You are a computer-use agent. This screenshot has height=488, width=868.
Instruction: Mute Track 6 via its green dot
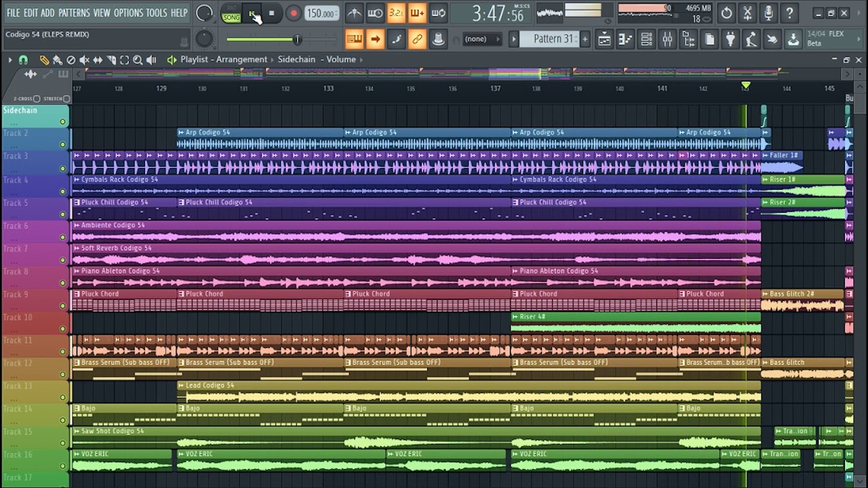click(62, 237)
